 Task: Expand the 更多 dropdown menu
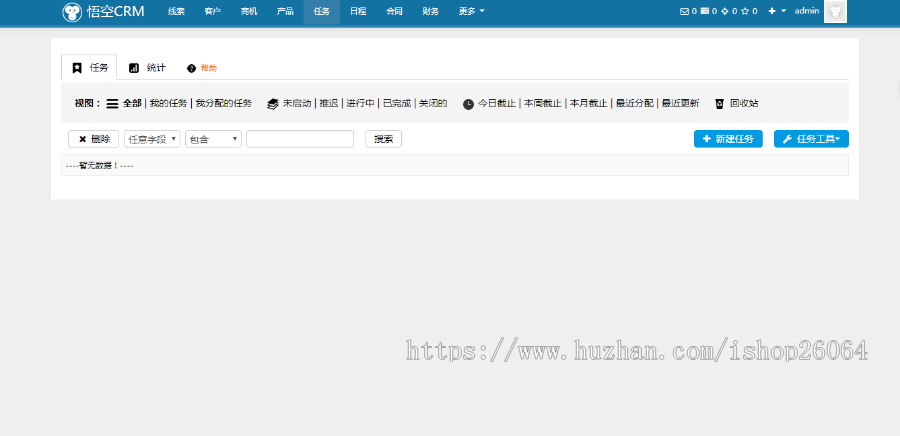click(x=472, y=11)
